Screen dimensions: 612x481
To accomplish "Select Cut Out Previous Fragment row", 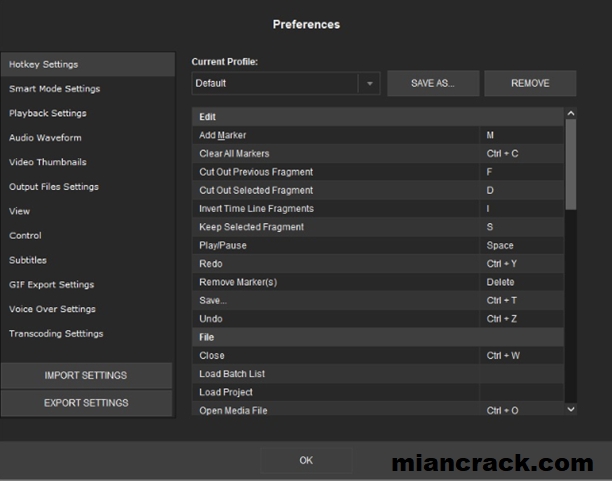I will point(378,172).
